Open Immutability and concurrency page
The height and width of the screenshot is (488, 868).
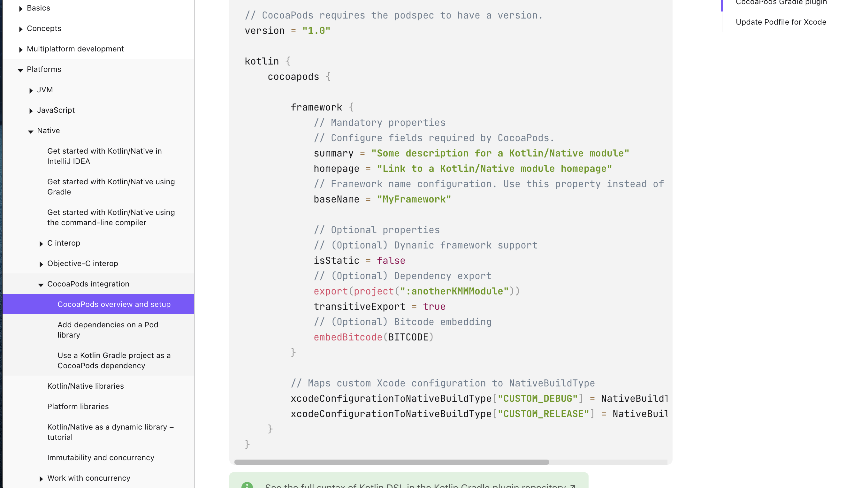pos(101,457)
